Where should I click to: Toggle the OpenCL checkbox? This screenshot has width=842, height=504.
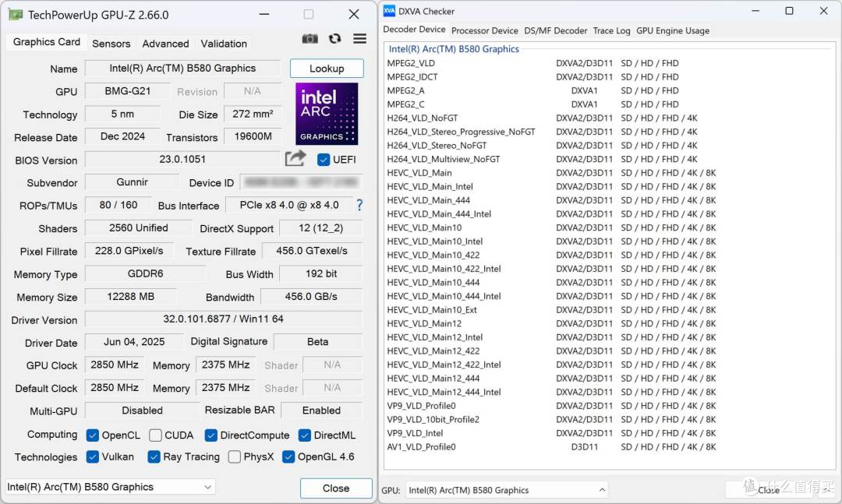click(x=92, y=435)
